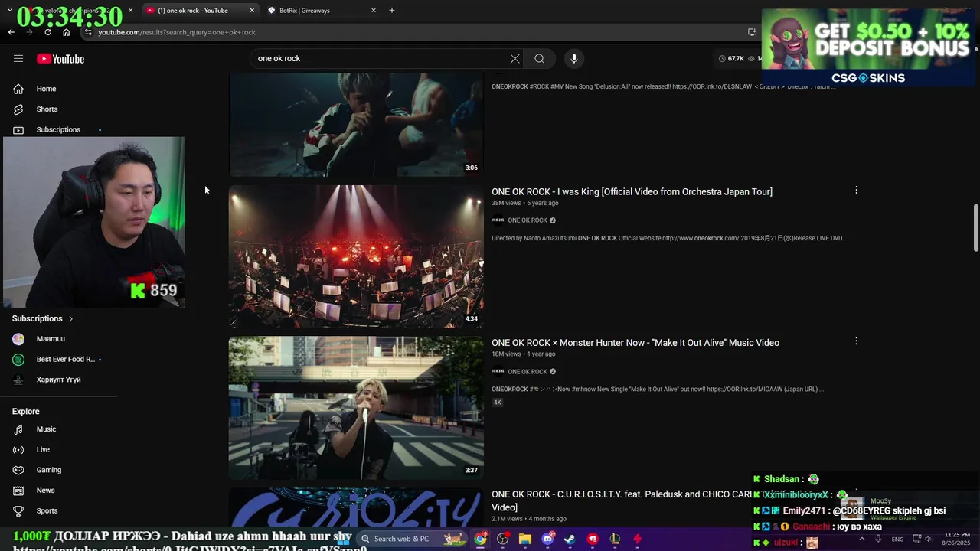Expand the Subscriptions section header chevron

(71, 318)
